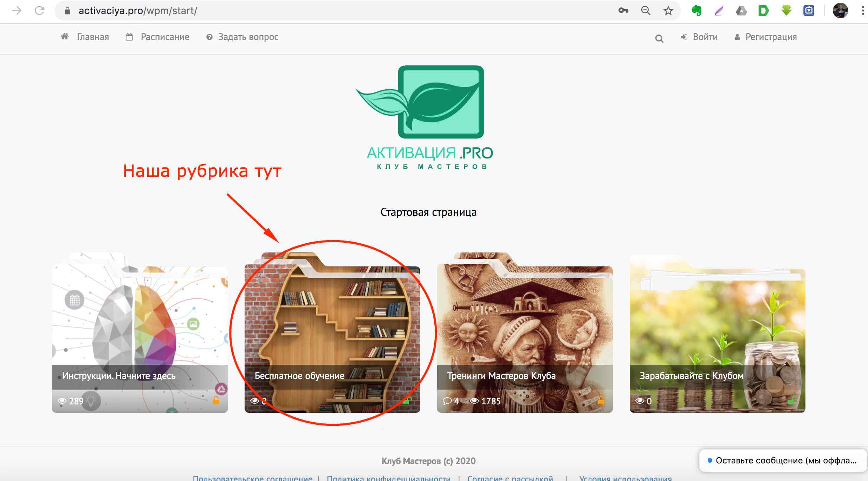Screen dimensions: 868x481
Task: Open the Инструкции. Начните здесь folder
Action: (x=140, y=332)
